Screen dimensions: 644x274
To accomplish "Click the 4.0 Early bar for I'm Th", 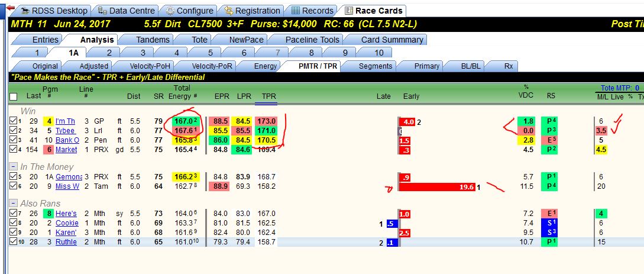I will pos(407,122).
